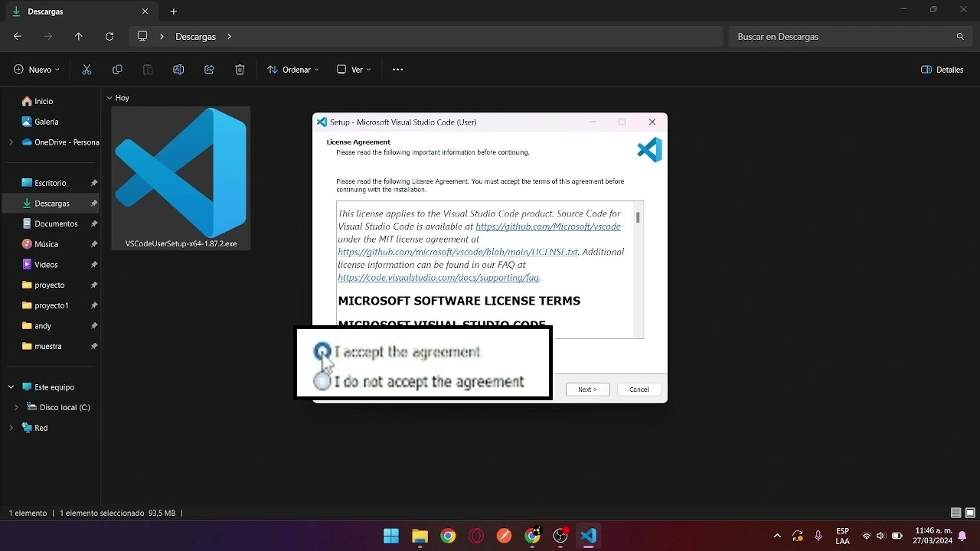Open Chrome with the network badge icon
980x551 pixels.
(x=533, y=536)
